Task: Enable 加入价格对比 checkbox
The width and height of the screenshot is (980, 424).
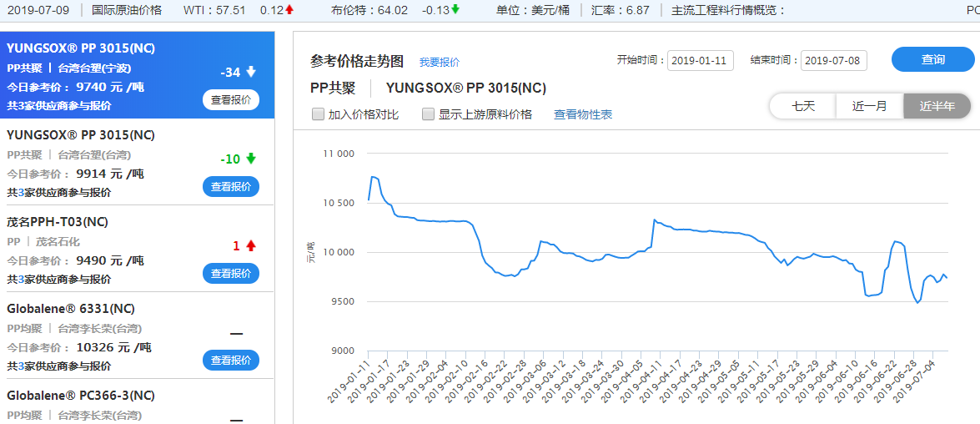Action: 318,114
